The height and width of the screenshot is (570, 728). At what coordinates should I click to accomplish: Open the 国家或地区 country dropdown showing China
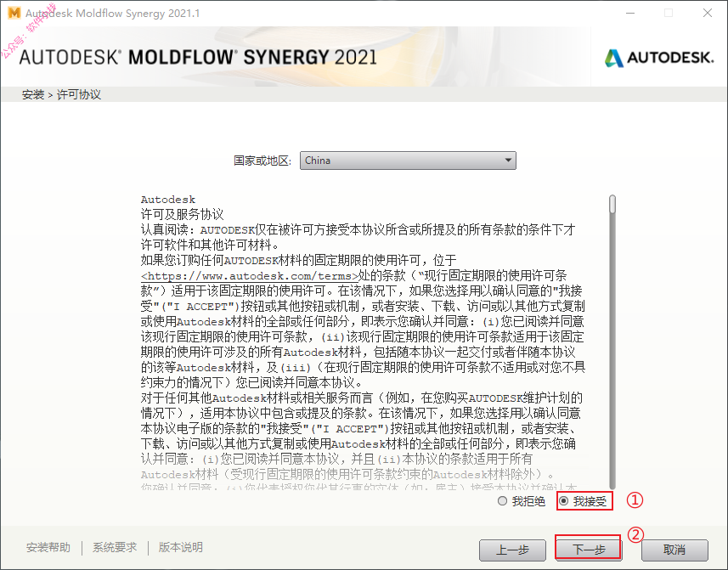coord(408,161)
